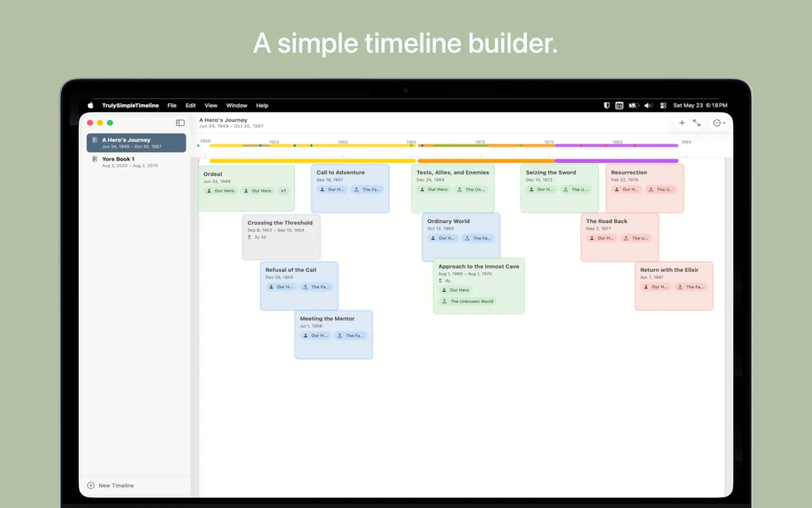Click the orange span bar on timeline

pyautogui.click(x=486, y=161)
